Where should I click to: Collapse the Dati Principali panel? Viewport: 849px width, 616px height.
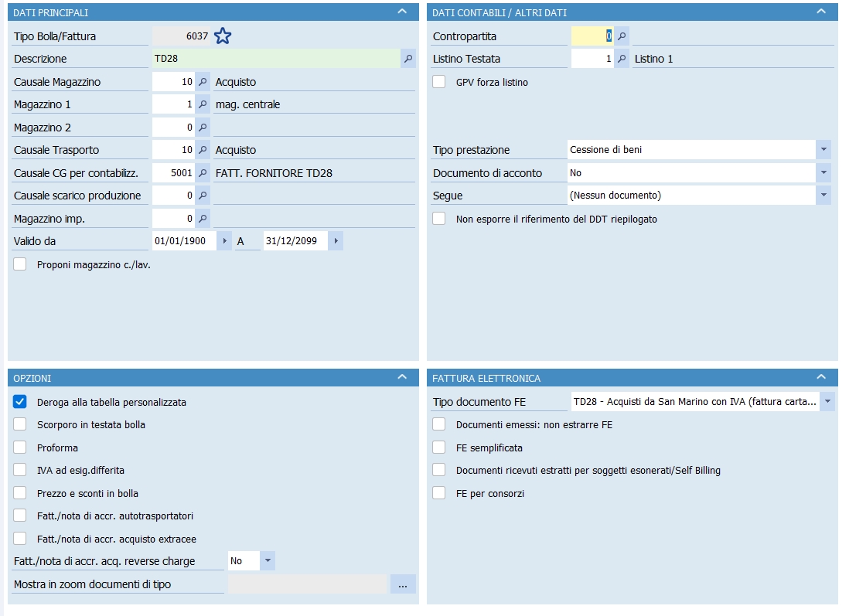(401, 12)
